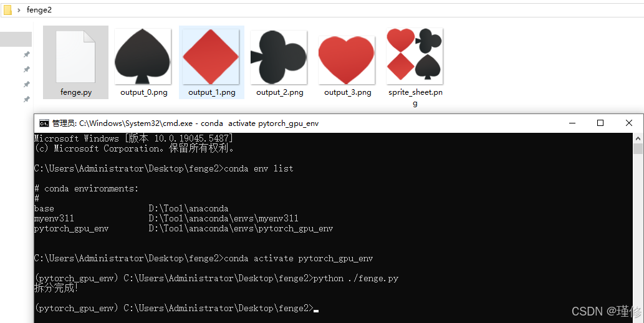Screen dimensions: 644x323
Task: Click the last pin icon in sidebar
Action: coord(26,99)
